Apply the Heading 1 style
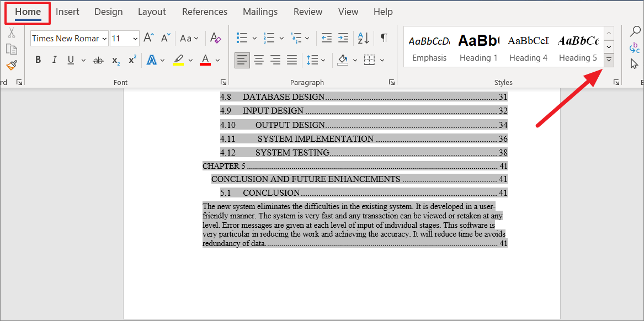The image size is (644, 321). [478, 46]
